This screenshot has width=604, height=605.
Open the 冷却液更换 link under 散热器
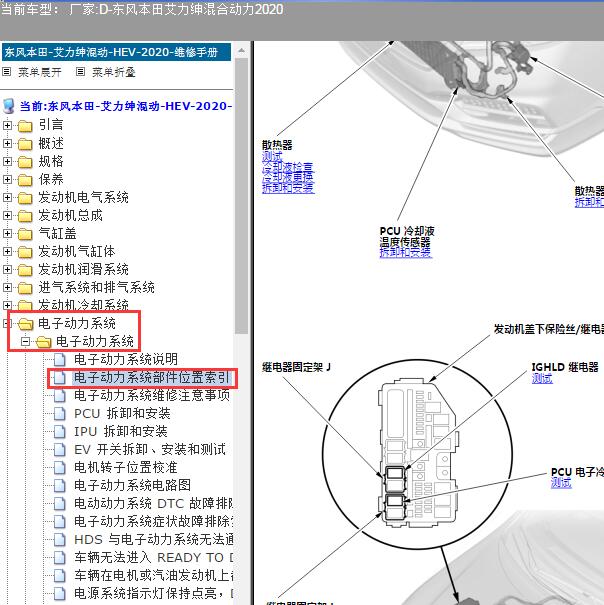[288, 177]
